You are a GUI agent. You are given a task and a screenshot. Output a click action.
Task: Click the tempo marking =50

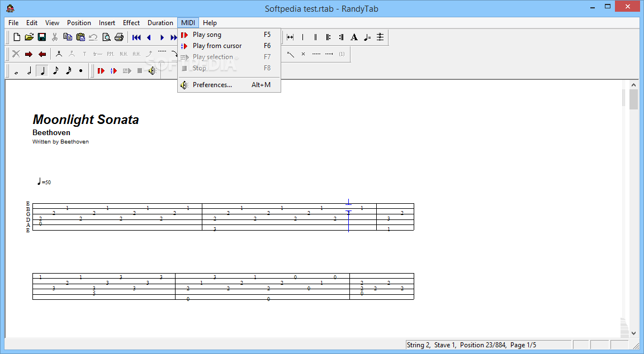44,181
